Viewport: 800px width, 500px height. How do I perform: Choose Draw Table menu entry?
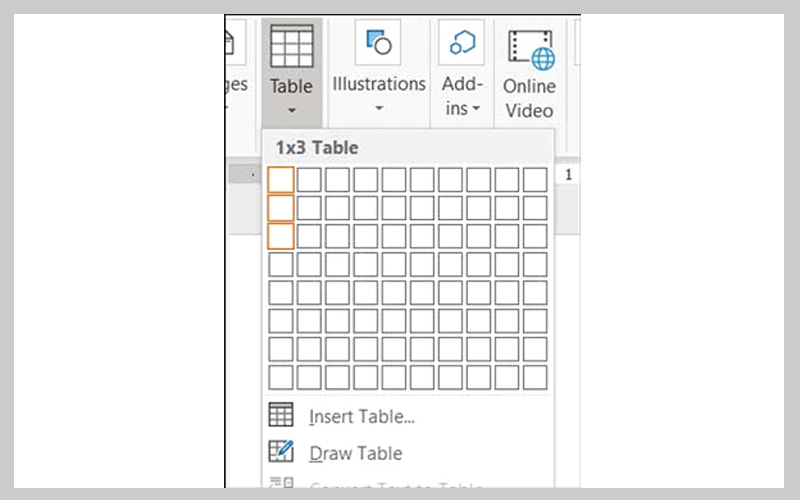355,453
